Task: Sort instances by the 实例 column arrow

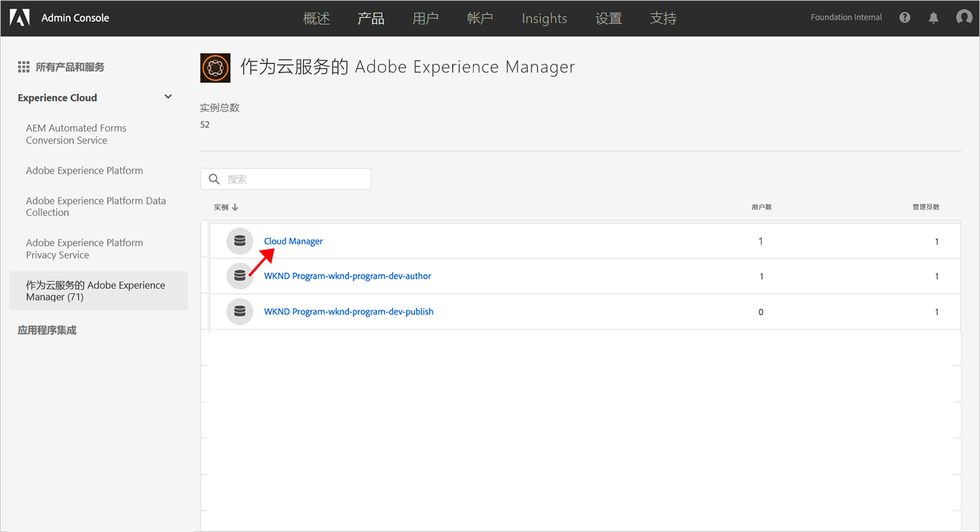Action: [x=235, y=207]
